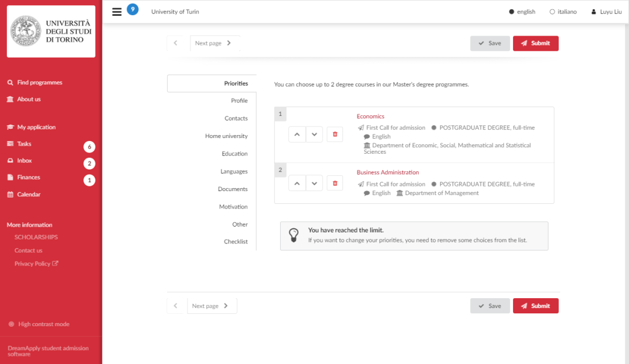Move Economics down with the arrow
This screenshot has height=364, width=629.
click(314, 135)
